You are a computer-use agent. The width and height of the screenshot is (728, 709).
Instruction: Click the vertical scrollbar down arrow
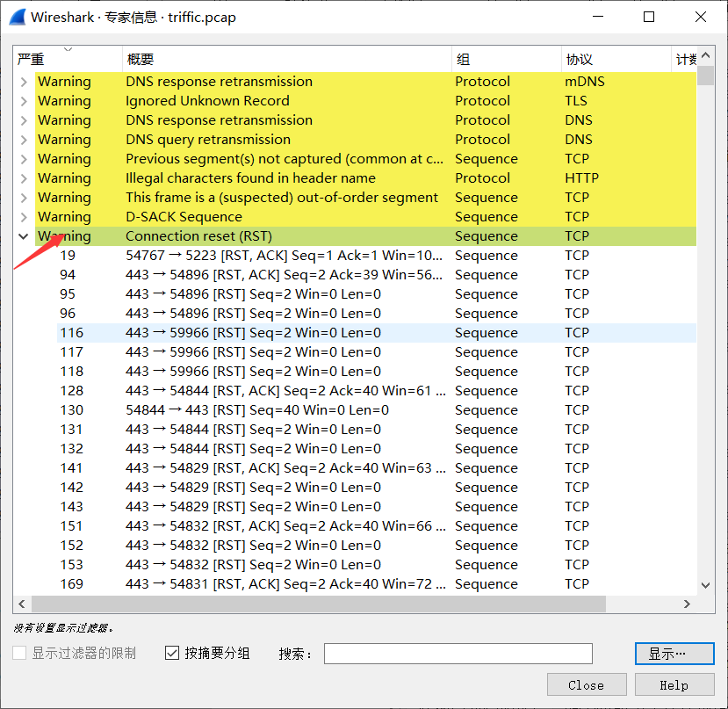[x=706, y=585]
